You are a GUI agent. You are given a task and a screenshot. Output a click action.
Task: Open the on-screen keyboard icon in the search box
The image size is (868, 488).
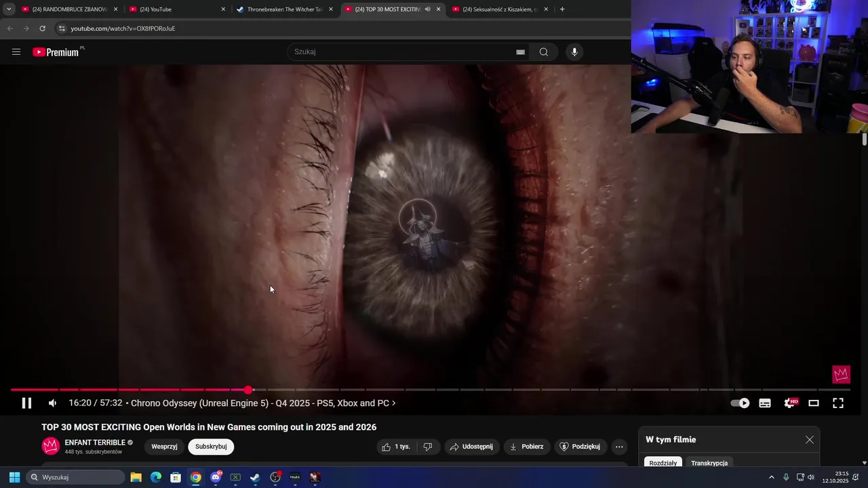pos(520,52)
